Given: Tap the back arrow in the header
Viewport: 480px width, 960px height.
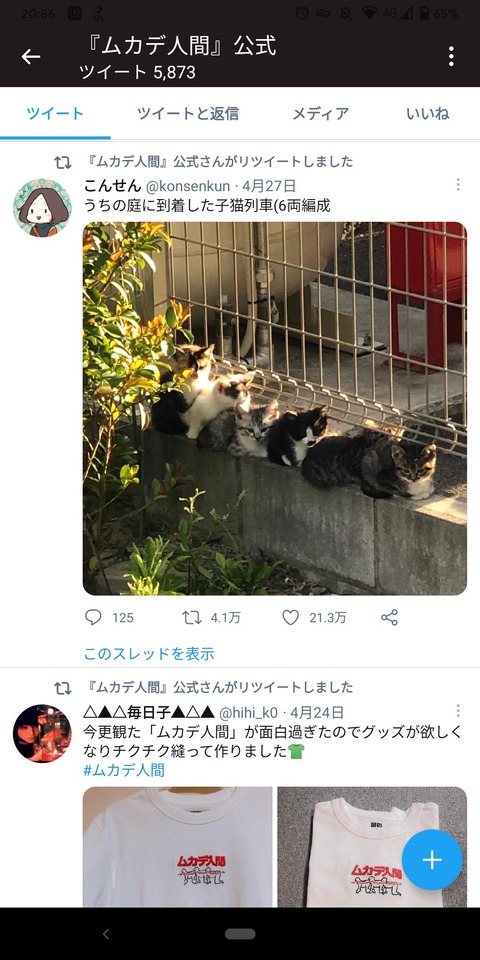Looking at the screenshot, I should click(31, 57).
